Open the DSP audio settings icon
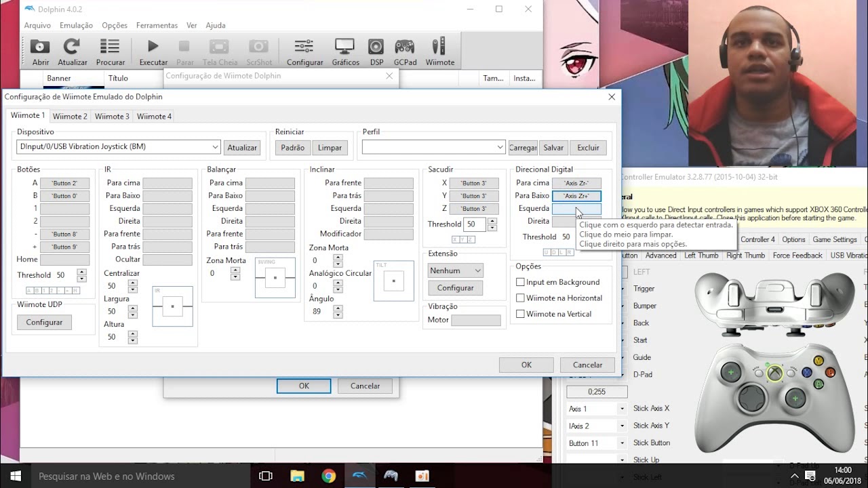Screen dimensions: 868x488 click(376, 52)
